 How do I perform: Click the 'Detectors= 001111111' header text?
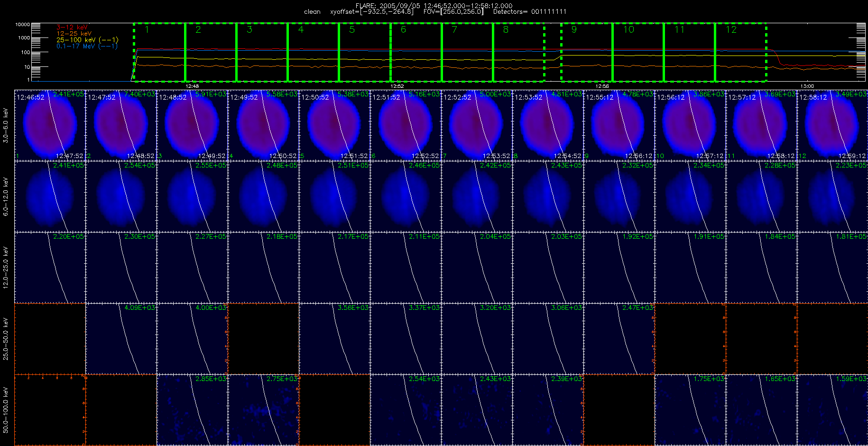pos(530,12)
